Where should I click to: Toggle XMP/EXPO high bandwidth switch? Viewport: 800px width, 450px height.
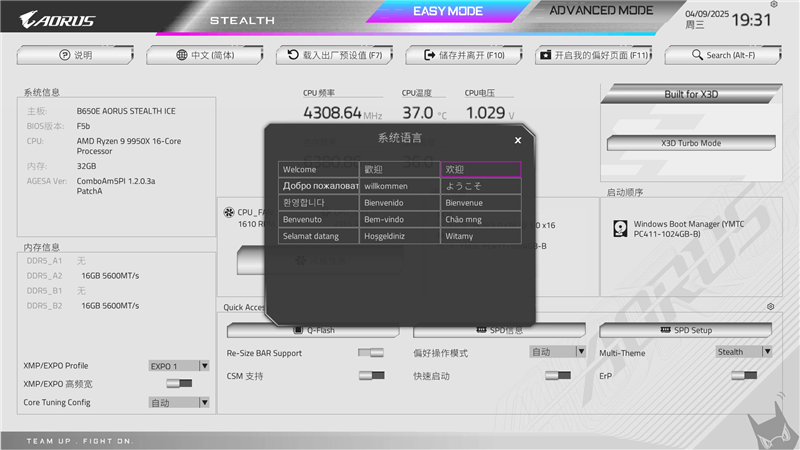(179, 383)
